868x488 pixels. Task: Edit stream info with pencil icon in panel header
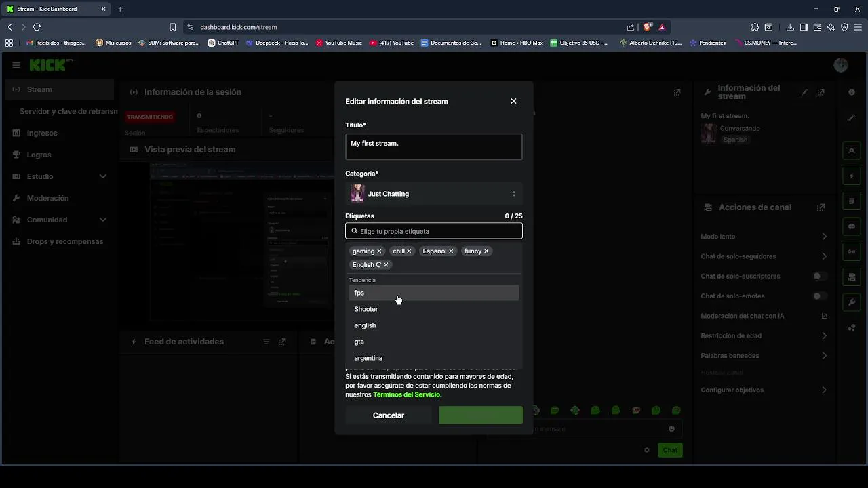click(x=805, y=92)
